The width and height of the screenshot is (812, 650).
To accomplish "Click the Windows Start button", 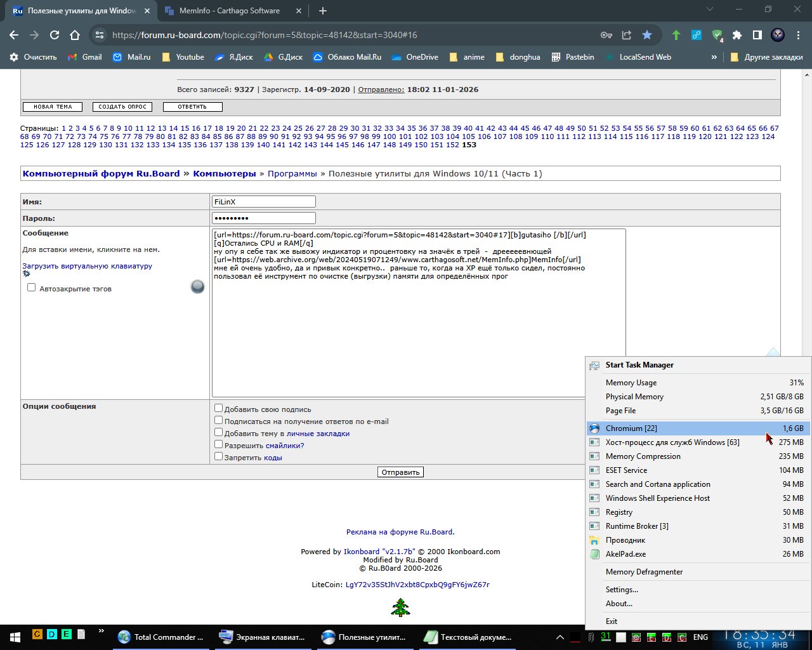I will tap(14, 637).
